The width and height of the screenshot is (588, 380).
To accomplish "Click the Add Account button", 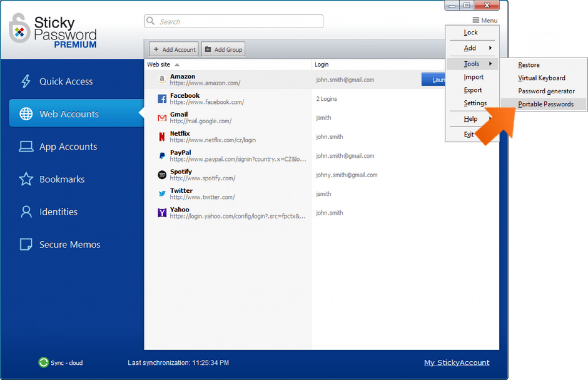I will pyautogui.click(x=173, y=49).
